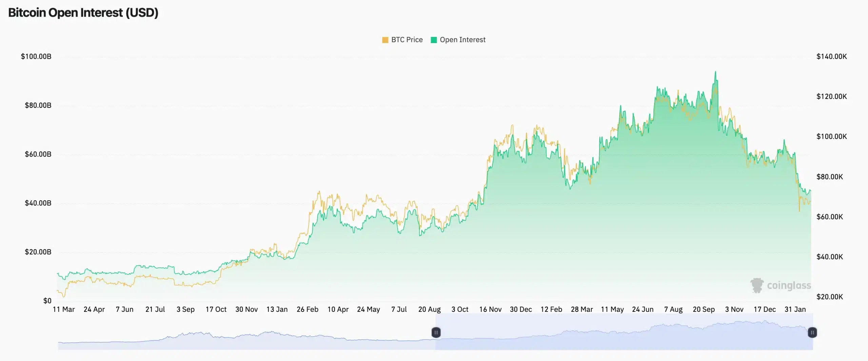Viewport: 868px width, 361px height.
Task: Click the $60.00B left axis label
Action: [x=38, y=154]
